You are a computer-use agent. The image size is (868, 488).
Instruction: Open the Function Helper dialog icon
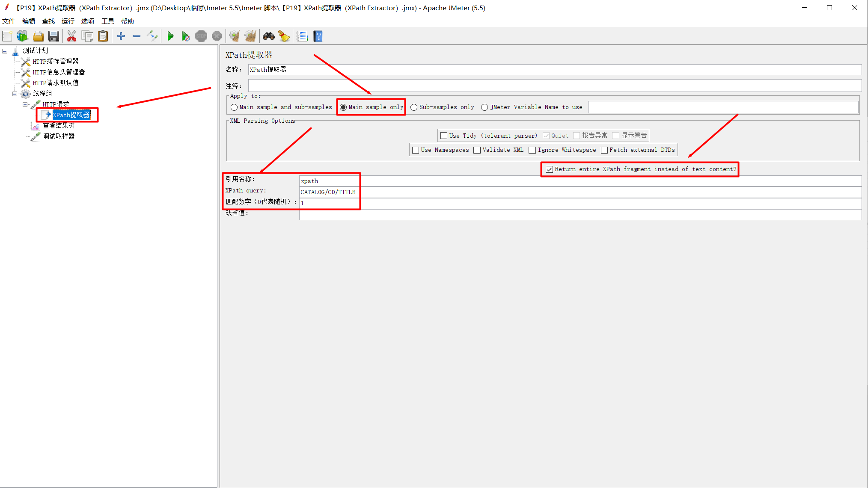(302, 36)
